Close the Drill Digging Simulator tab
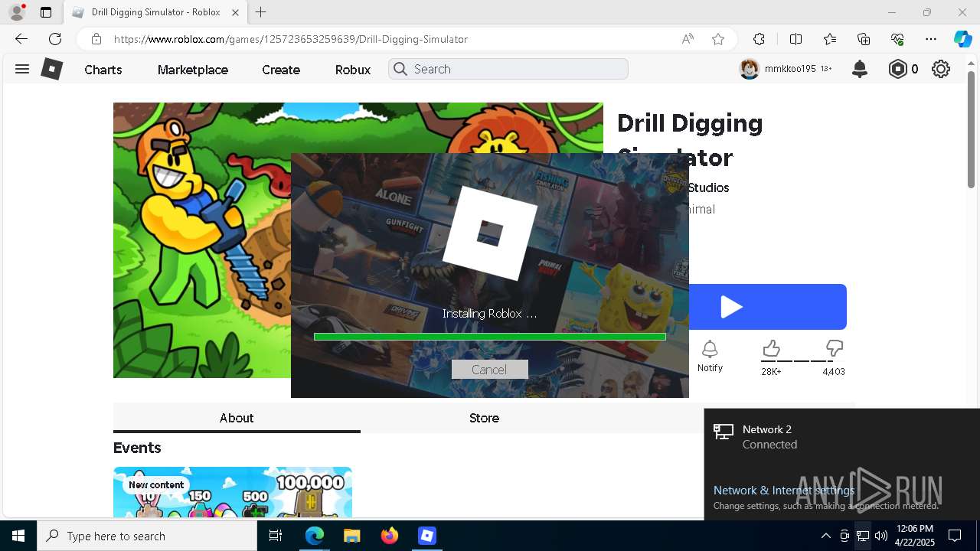This screenshot has width=980, height=551. (235, 12)
